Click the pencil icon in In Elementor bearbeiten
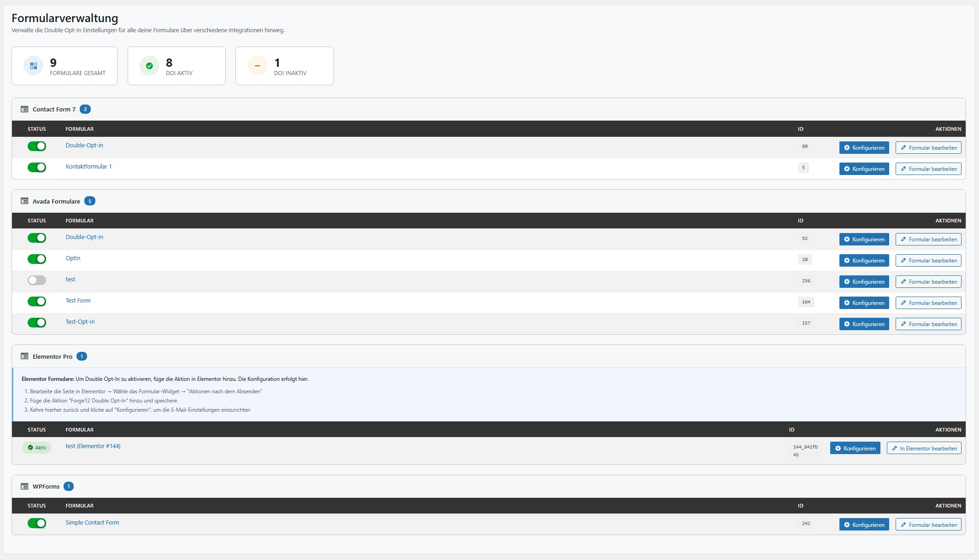 [894, 448]
